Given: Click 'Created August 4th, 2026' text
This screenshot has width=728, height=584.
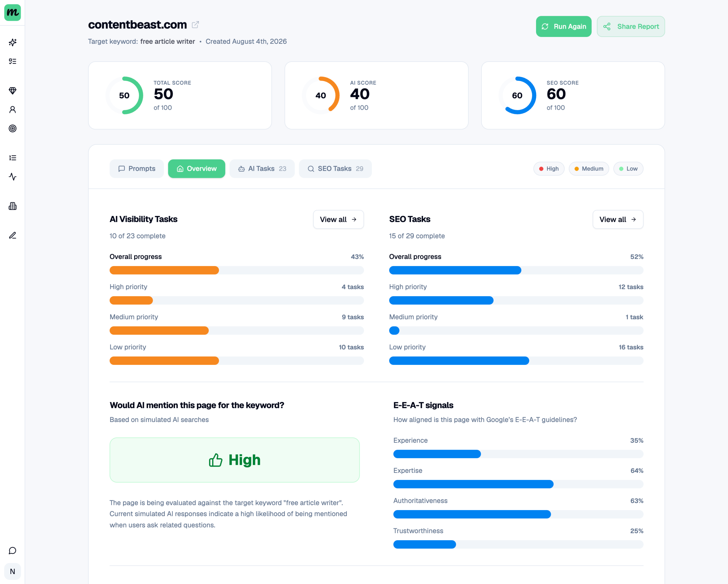Looking at the screenshot, I should pos(246,41).
